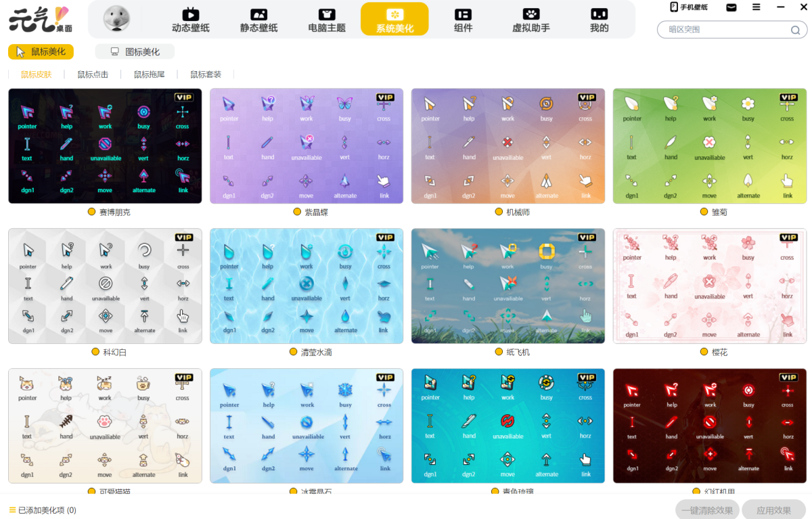Click the VIP badge on 樱花
Viewport: 812px width, 519px height.
pos(788,238)
